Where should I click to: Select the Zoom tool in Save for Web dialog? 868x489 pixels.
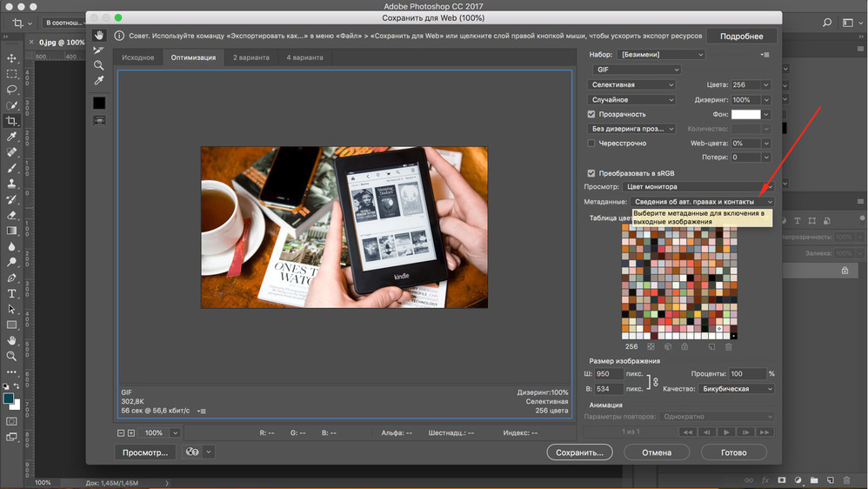(99, 65)
